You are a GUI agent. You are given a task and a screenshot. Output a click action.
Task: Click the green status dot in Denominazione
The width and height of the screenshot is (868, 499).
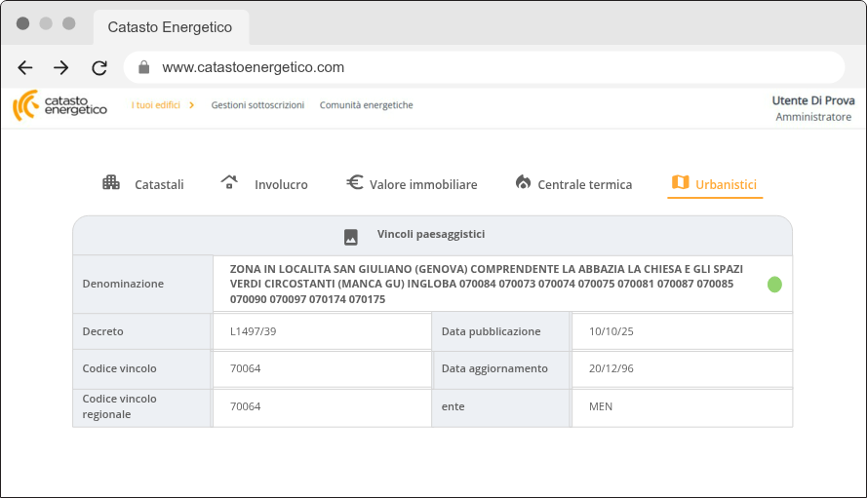[x=774, y=285]
